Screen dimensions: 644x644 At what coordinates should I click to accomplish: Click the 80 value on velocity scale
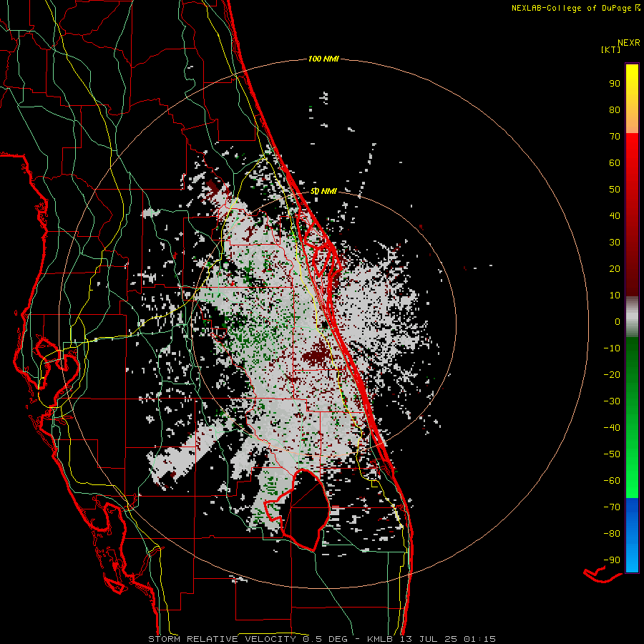(615, 109)
